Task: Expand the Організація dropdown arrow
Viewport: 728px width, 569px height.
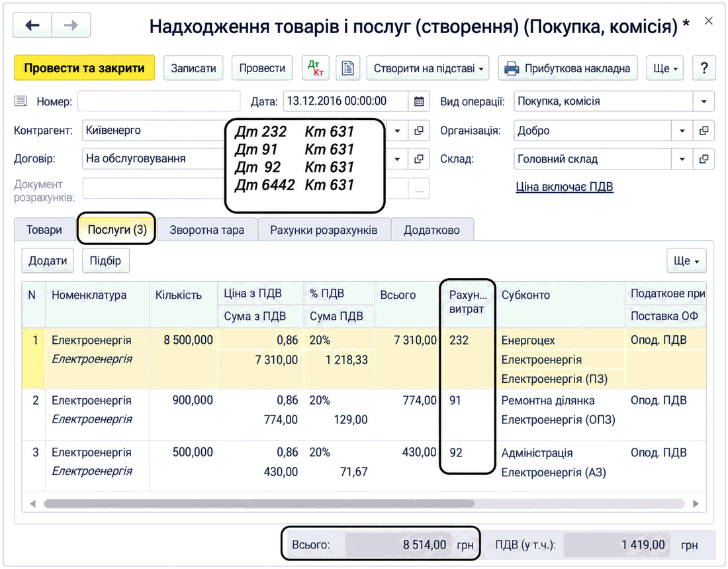Action: tap(682, 130)
